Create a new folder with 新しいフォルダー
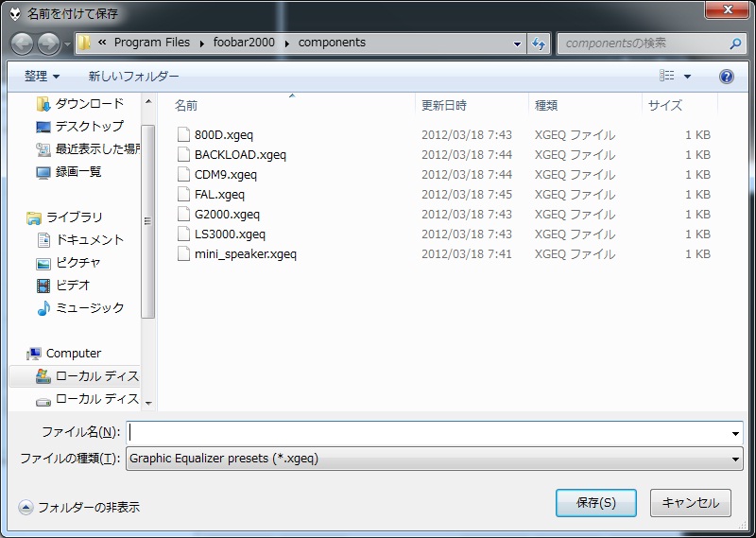The width and height of the screenshot is (756, 538). (x=133, y=77)
